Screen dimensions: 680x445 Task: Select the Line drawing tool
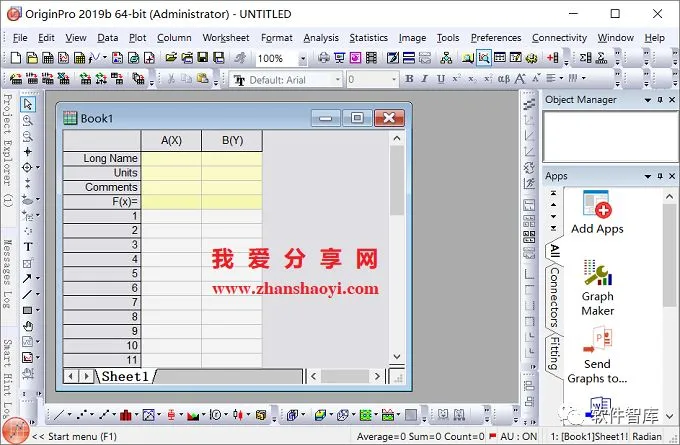tap(27, 294)
